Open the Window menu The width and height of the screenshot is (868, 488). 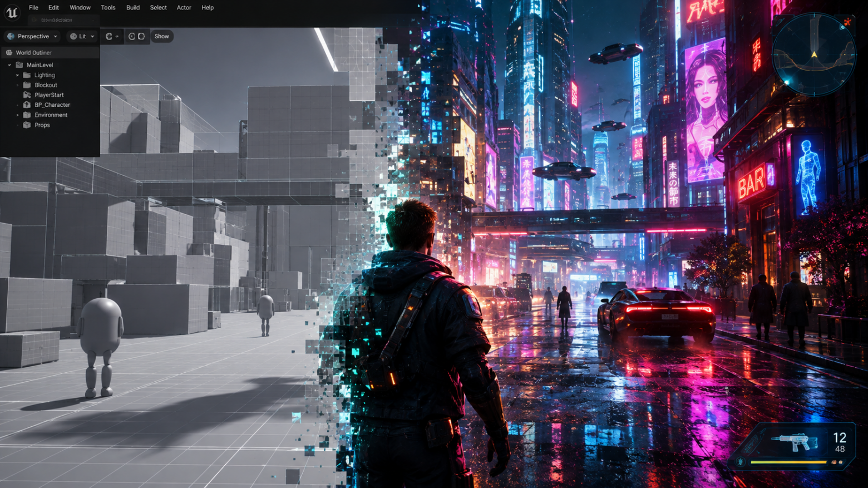80,8
